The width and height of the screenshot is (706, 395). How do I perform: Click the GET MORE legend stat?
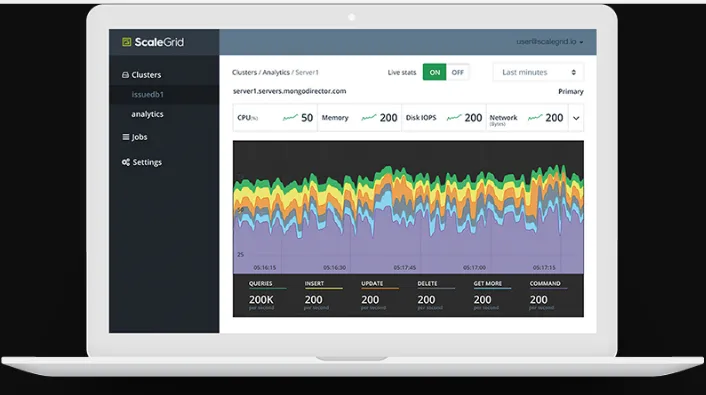(x=492, y=295)
